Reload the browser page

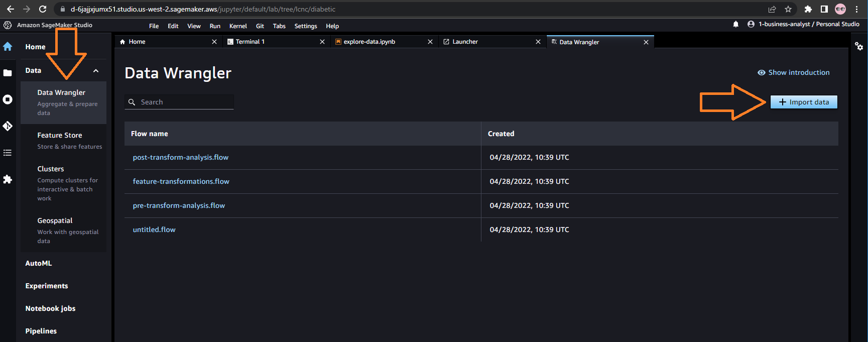coord(43,9)
